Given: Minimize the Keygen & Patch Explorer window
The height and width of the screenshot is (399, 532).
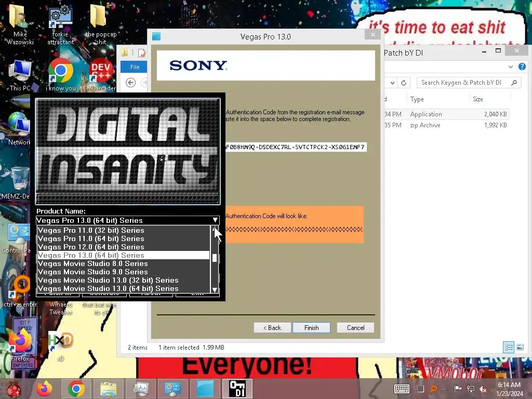Looking at the screenshot, I should 484,51.
